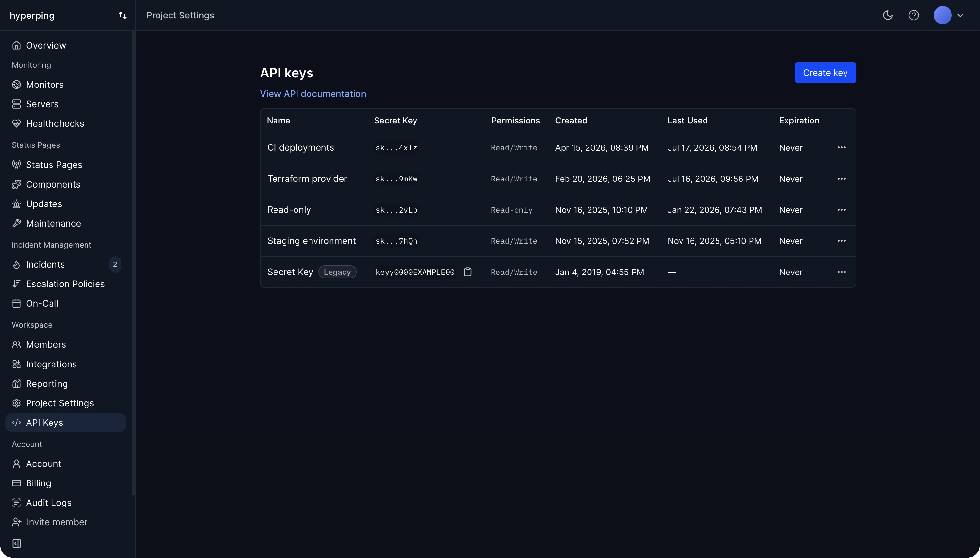Click the Monitors radar icon
Image resolution: width=980 pixels, height=558 pixels.
pyautogui.click(x=17, y=84)
